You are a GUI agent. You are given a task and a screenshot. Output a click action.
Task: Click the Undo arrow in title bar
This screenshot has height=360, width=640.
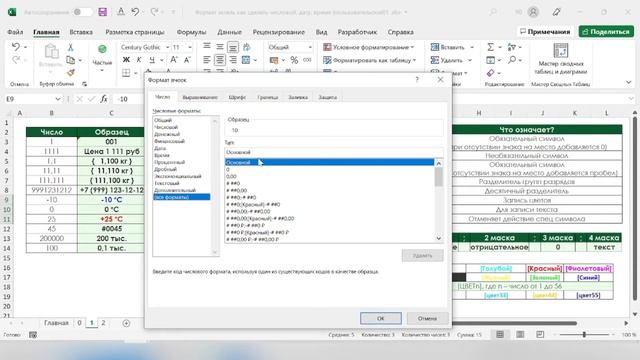pos(135,12)
